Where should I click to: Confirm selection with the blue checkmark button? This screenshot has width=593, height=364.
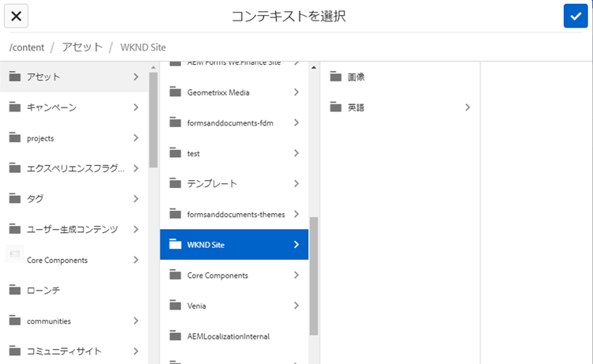576,16
